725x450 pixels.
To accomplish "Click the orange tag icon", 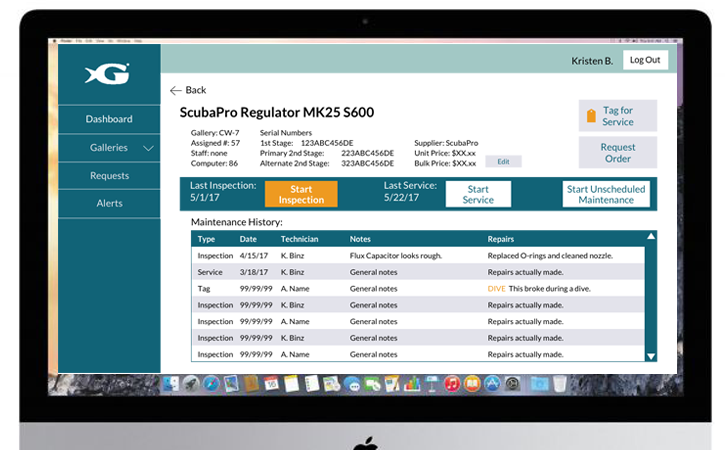I will [591, 116].
